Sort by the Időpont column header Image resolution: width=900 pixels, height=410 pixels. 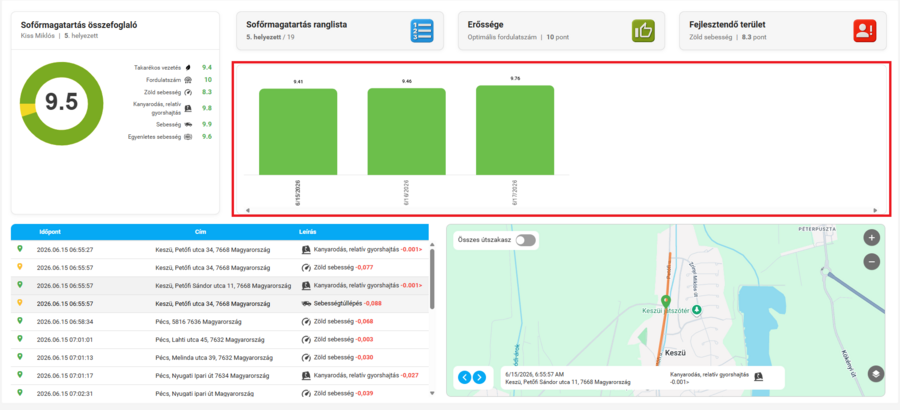click(49, 232)
